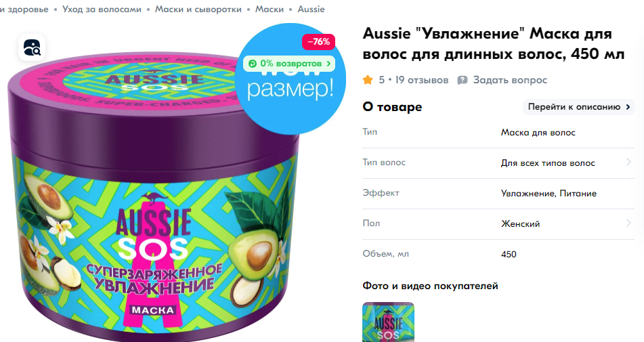The height and width of the screenshot is (342, 644).
Task: Open the customer photo thumbnail
Action: pos(388,322)
